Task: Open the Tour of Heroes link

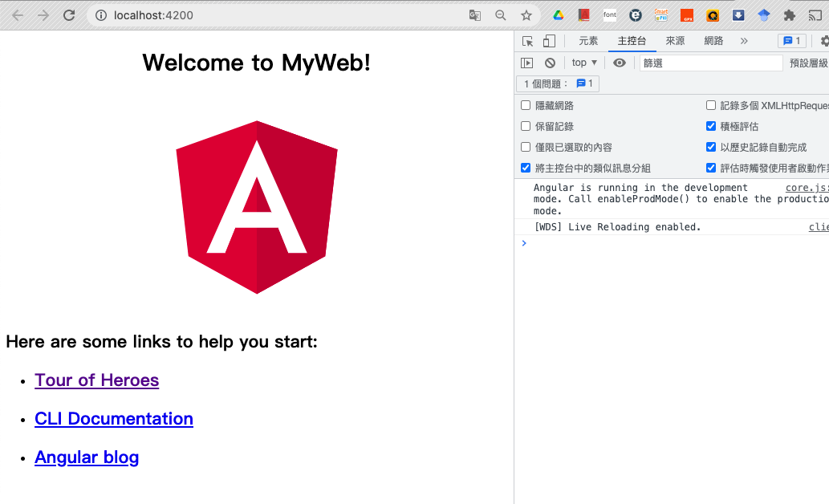Action: (x=97, y=380)
